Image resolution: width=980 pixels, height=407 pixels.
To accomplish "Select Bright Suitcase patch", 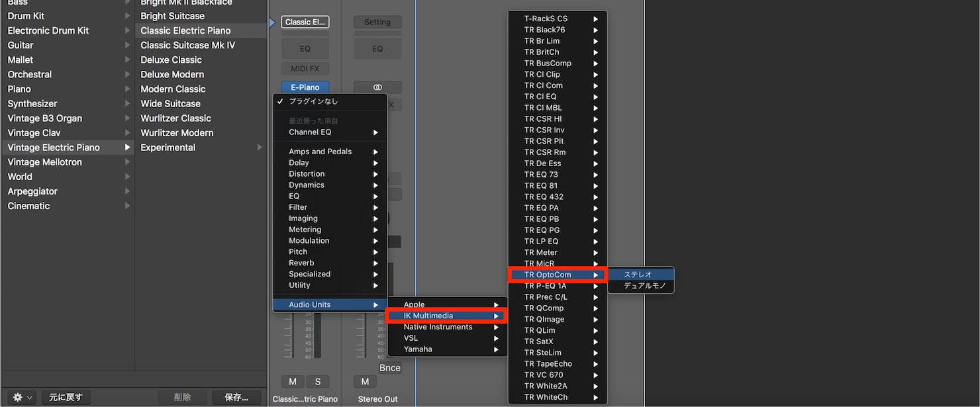I will click(201, 16).
